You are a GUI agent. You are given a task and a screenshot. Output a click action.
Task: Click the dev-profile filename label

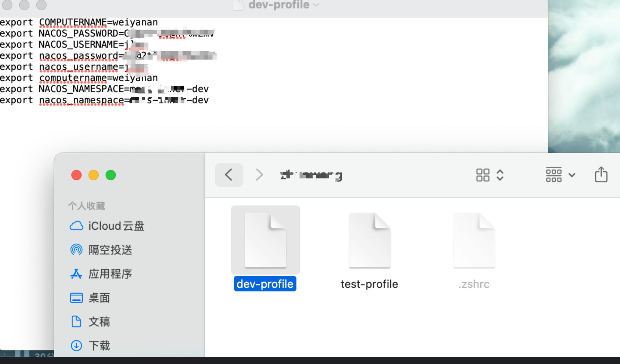(x=265, y=284)
